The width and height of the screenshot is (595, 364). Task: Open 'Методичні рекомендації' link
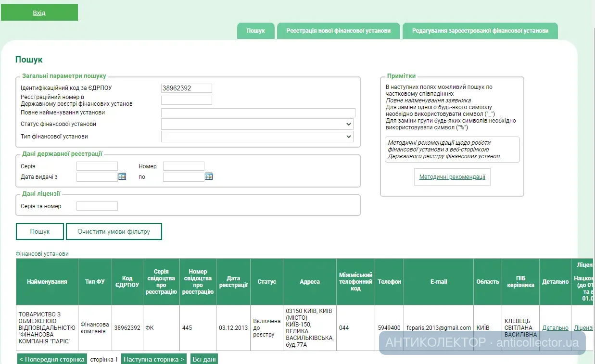[452, 177]
